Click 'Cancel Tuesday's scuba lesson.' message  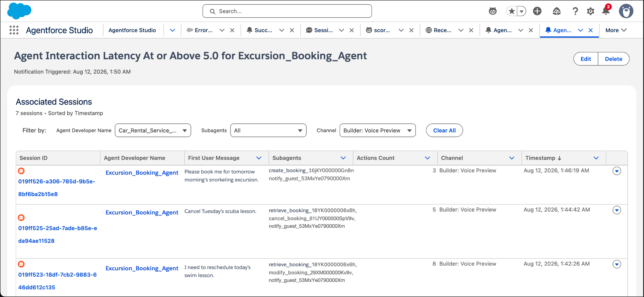220,211
